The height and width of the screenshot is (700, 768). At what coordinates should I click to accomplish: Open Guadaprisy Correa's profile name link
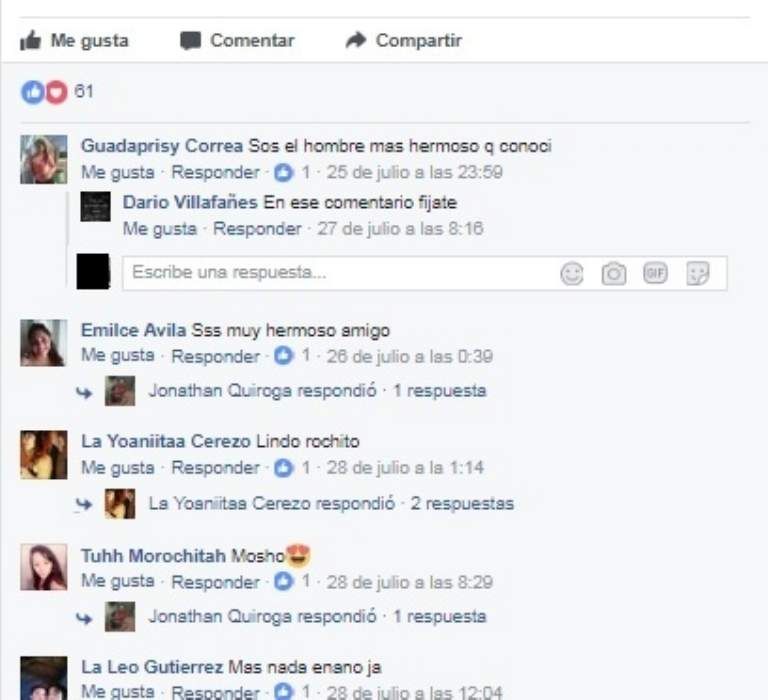click(162, 146)
